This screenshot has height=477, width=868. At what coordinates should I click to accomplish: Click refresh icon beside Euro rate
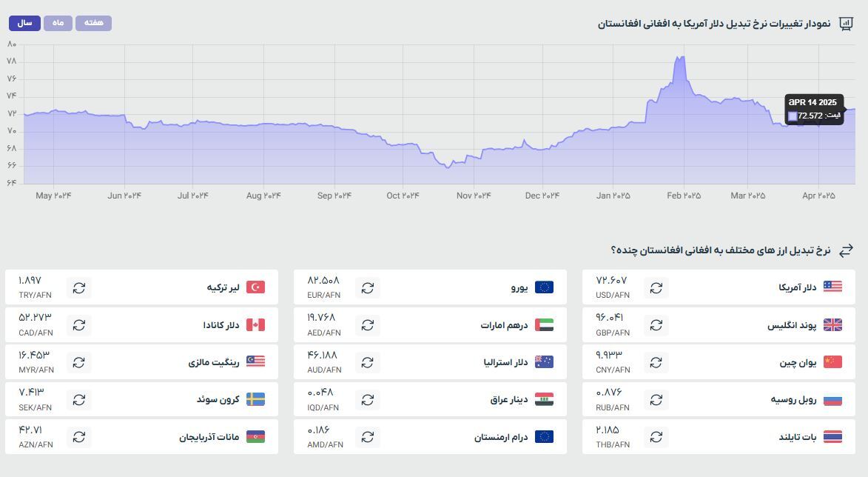click(367, 287)
